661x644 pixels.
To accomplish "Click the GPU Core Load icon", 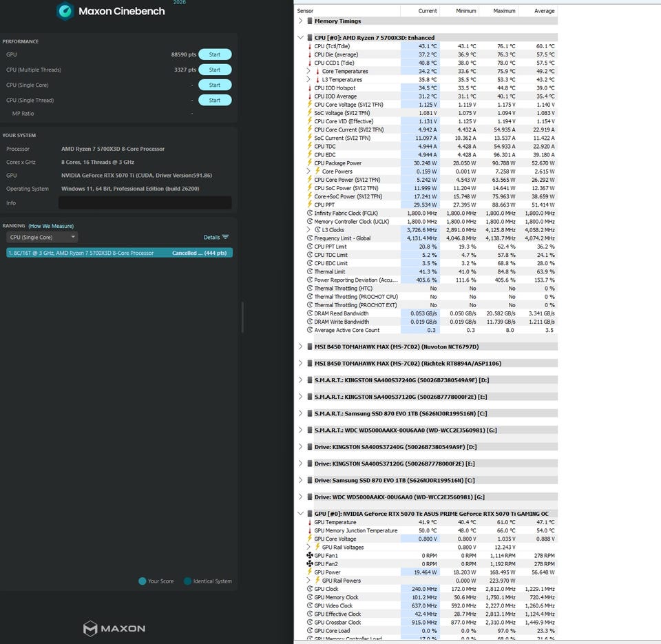I will pos(310,630).
